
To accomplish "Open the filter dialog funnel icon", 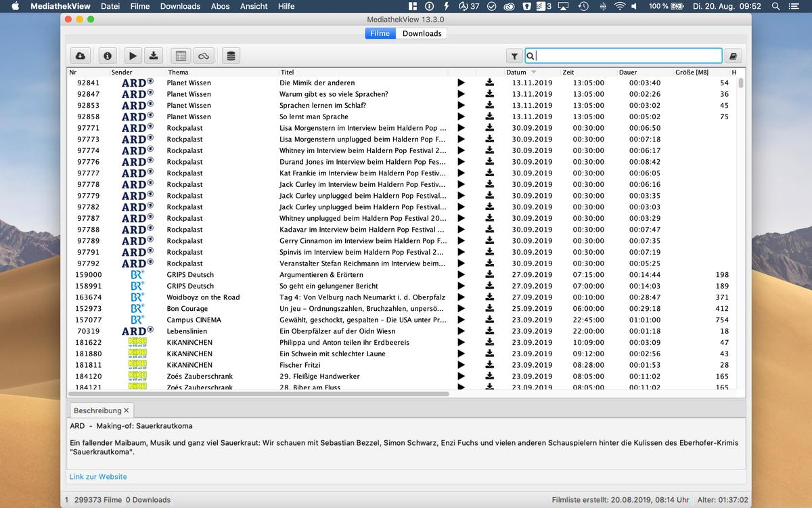I will 514,56.
